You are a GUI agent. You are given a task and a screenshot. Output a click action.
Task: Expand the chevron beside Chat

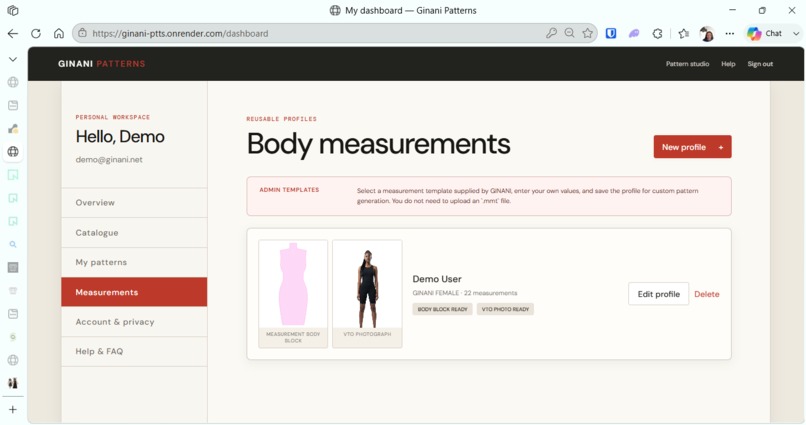(x=796, y=33)
